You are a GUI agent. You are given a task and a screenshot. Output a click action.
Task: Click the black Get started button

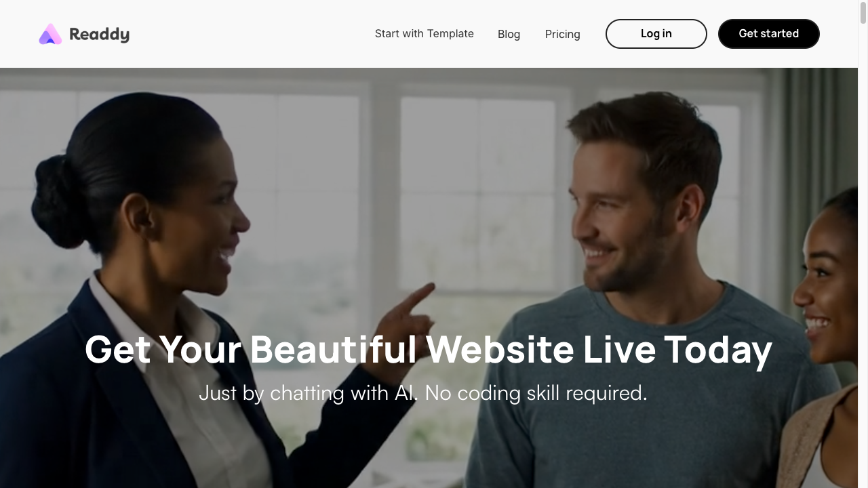tap(769, 34)
